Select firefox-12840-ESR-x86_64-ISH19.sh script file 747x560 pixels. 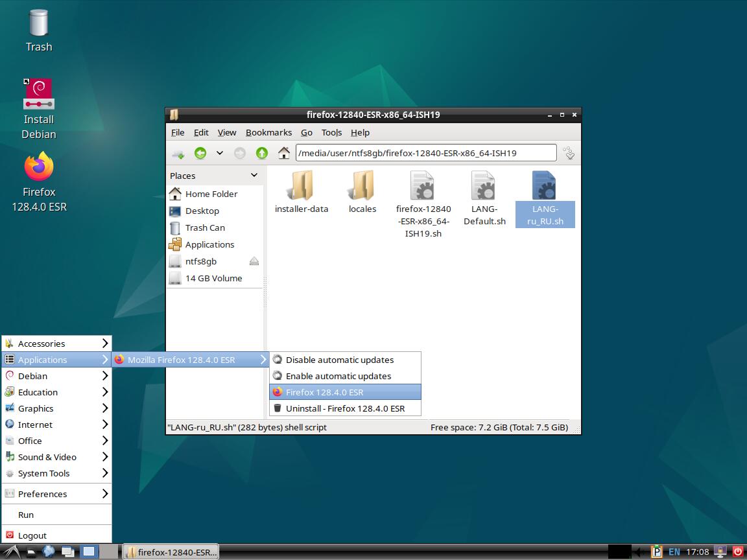pos(423,205)
